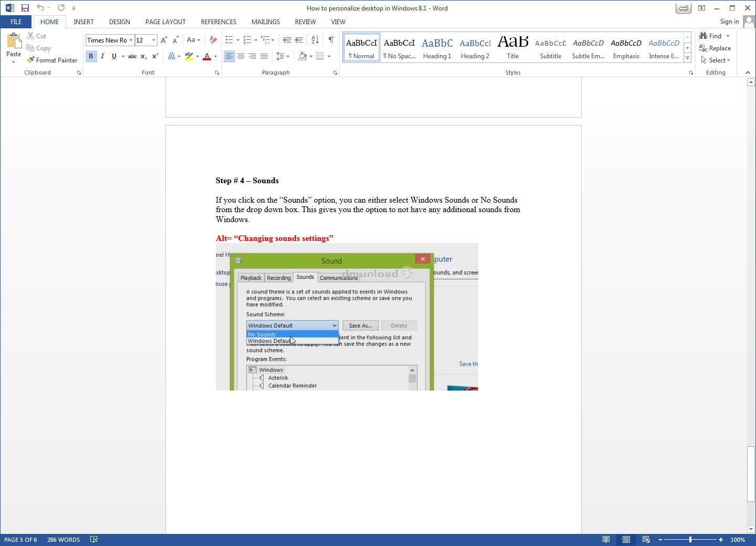
Task: Open the font size dropdown
Action: pyautogui.click(x=153, y=40)
